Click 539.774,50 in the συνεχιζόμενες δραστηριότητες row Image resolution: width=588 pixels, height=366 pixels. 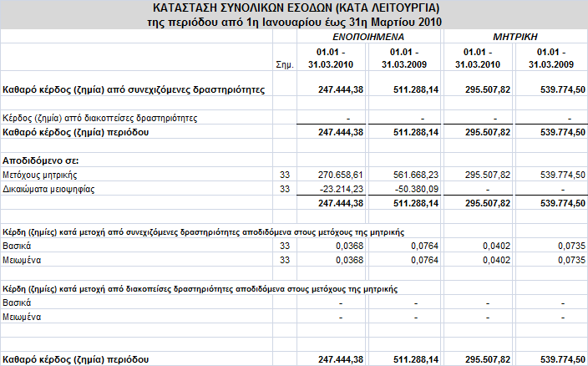pos(563,89)
